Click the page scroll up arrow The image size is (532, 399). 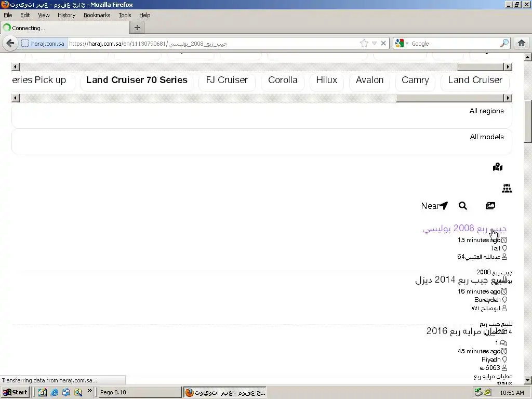pyautogui.click(x=528, y=57)
